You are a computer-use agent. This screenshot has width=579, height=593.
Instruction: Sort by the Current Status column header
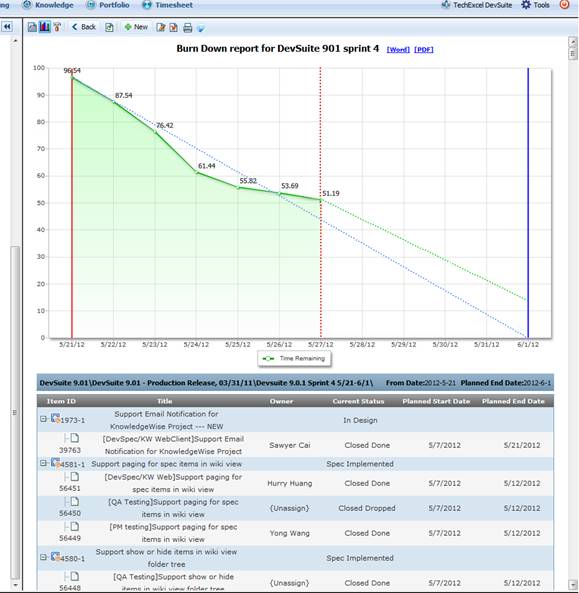coord(358,401)
